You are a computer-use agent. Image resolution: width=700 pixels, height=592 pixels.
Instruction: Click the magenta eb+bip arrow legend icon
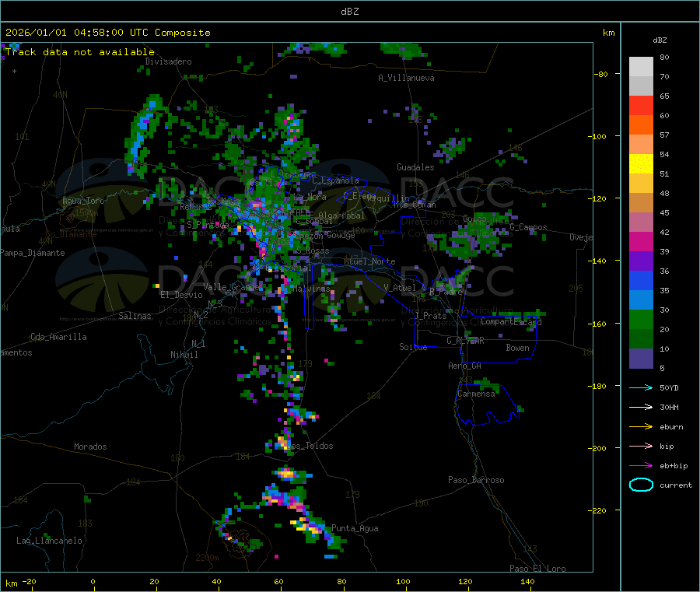641,466
